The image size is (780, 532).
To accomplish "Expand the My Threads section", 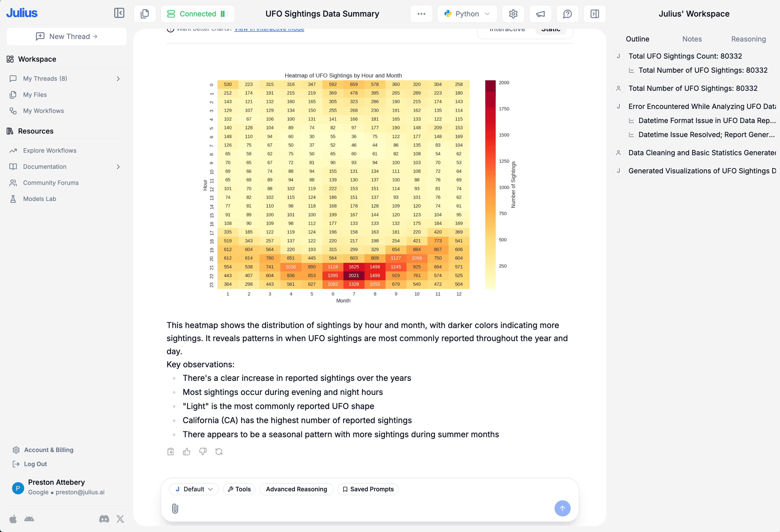I will click(x=118, y=79).
